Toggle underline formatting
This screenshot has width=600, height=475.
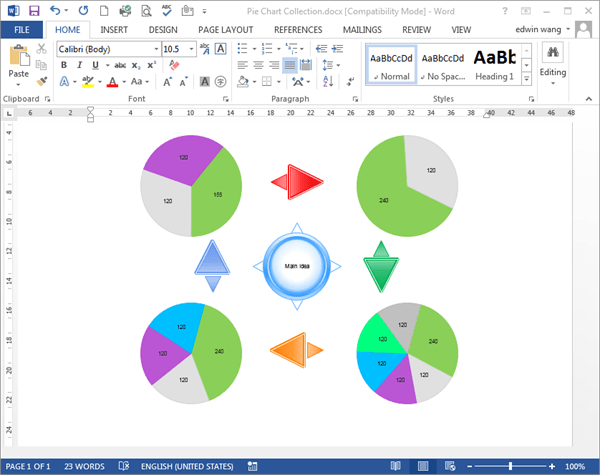tap(96, 65)
